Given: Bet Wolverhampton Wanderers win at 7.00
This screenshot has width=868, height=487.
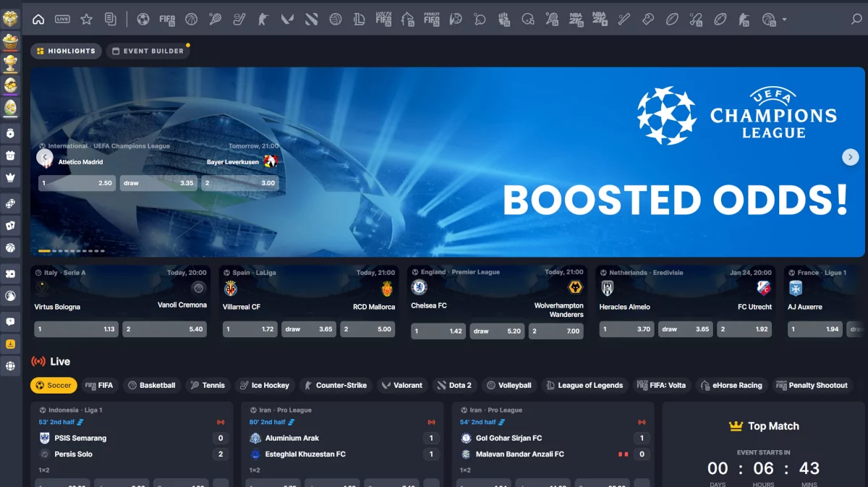Looking at the screenshot, I should click(556, 331).
